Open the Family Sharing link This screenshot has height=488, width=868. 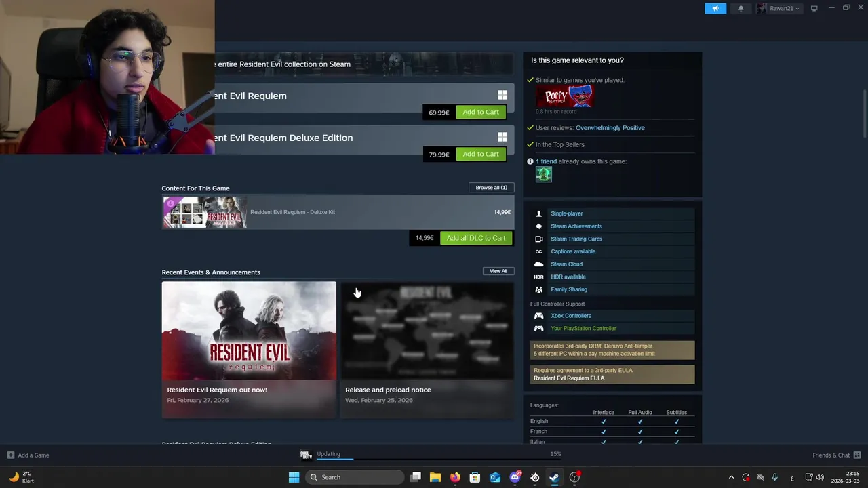[x=568, y=289]
